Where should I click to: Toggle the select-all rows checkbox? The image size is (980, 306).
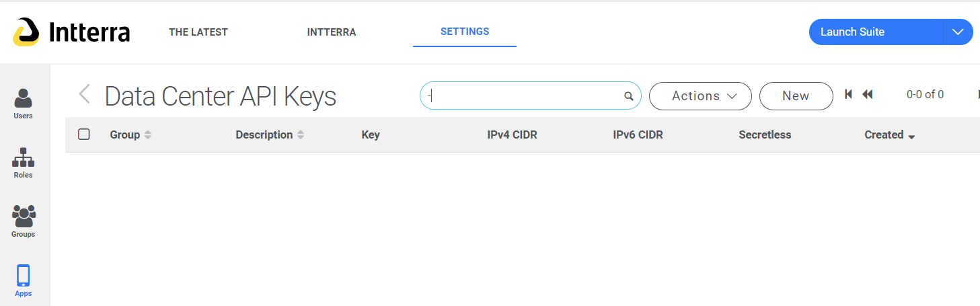pos(84,135)
